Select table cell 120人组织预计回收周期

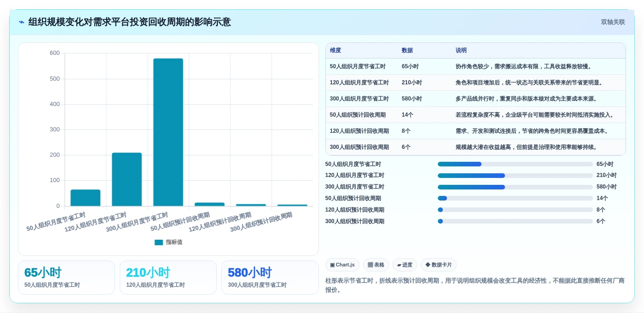[x=360, y=131]
